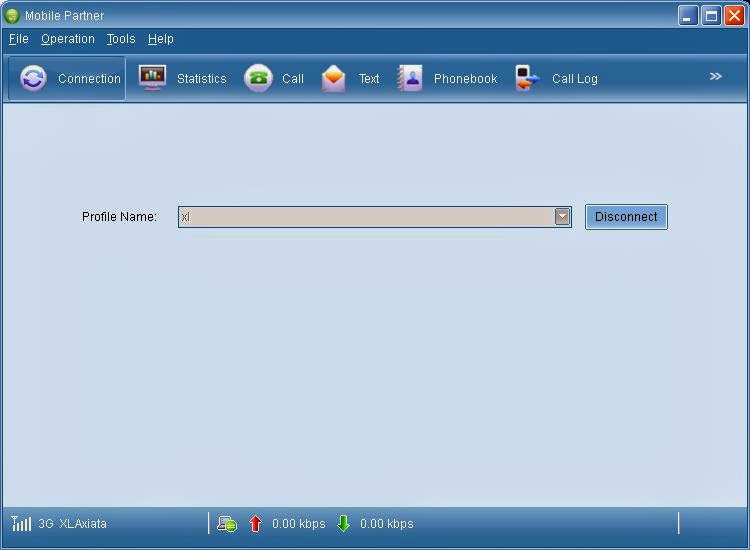Maximize the Mobile Partner window
The height and width of the screenshot is (550, 750).
point(711,15)
